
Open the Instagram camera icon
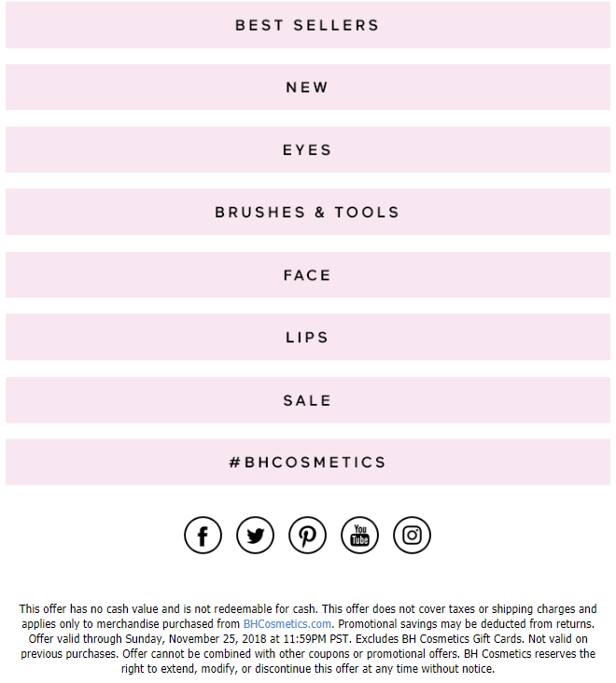[413, 535]
